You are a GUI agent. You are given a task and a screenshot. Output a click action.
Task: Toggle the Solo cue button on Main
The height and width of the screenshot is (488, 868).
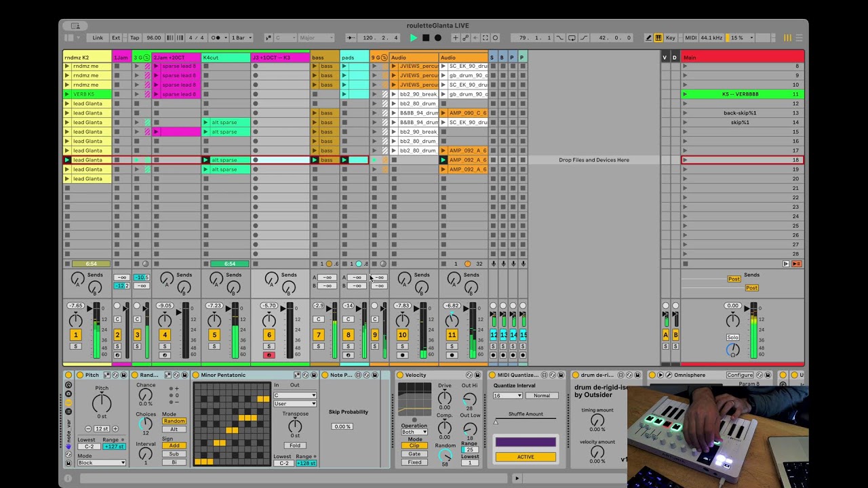(732, 338)
